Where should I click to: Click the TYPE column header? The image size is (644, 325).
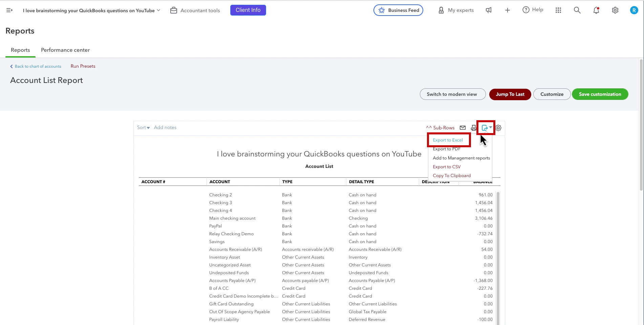click(x=287, y=182)
